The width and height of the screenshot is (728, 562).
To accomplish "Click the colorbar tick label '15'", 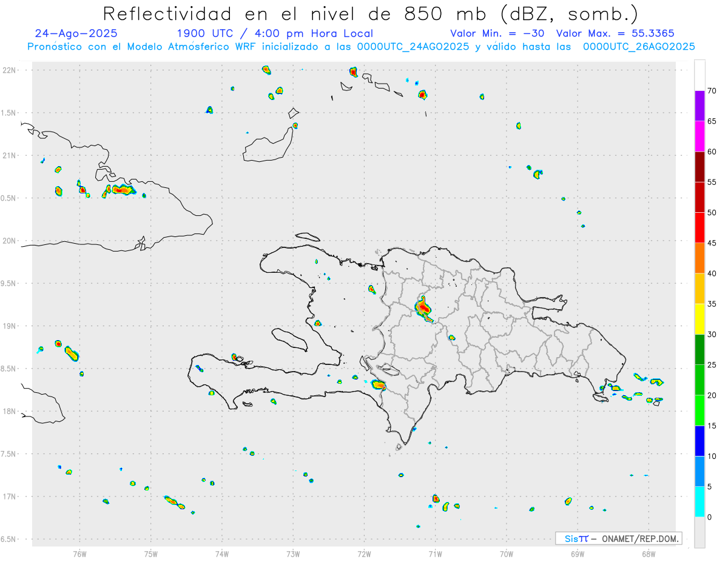I will (712, 426).
